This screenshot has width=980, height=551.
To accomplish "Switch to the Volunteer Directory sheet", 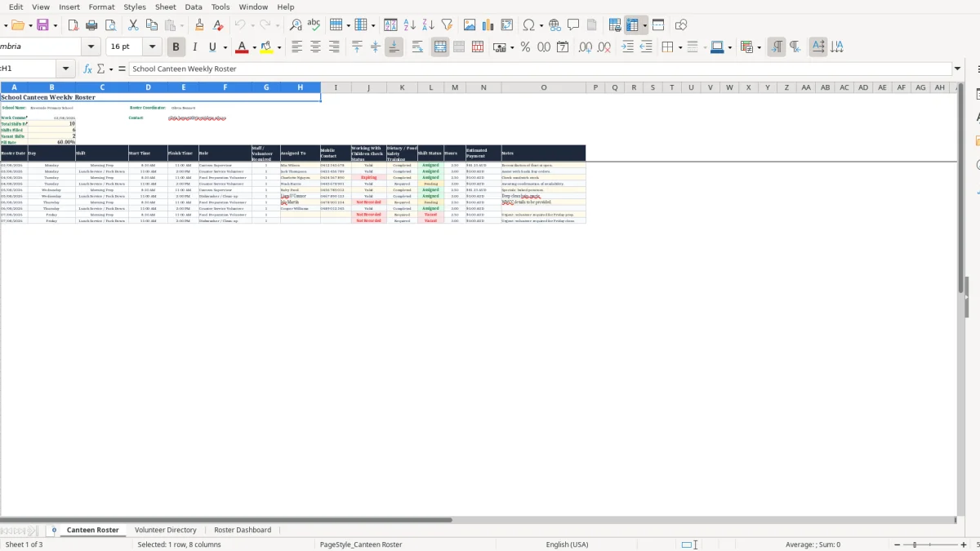I will tap(166, 530).
